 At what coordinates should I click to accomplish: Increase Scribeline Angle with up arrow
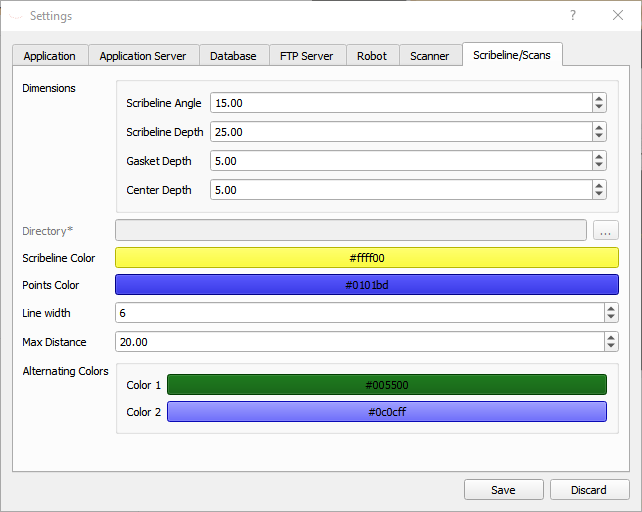pyautogui.click(x=599, y=98)
